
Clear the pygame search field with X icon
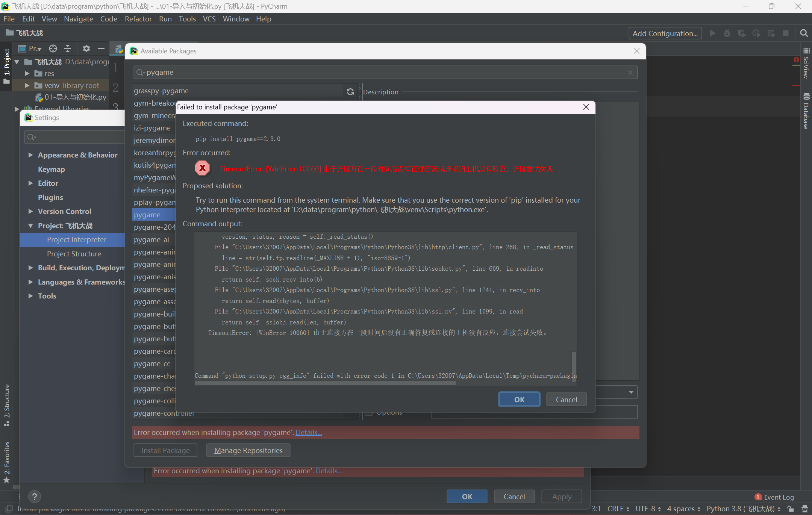(630, 73)
